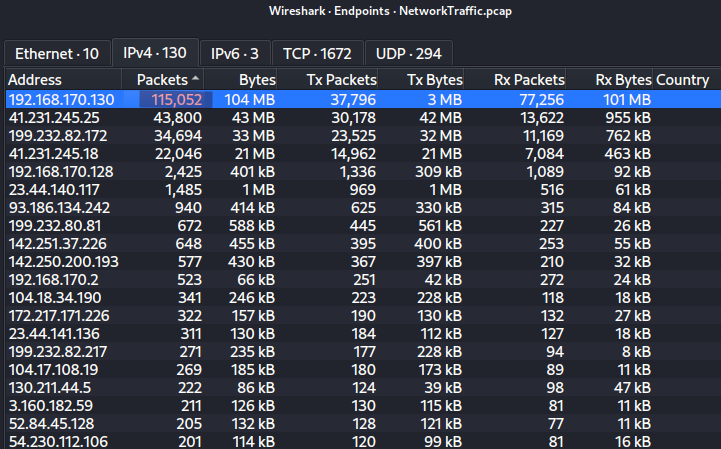This screenshot has width=721, height=449.
Task: Click the 22,046 packets value
Action: click(178, 154)
